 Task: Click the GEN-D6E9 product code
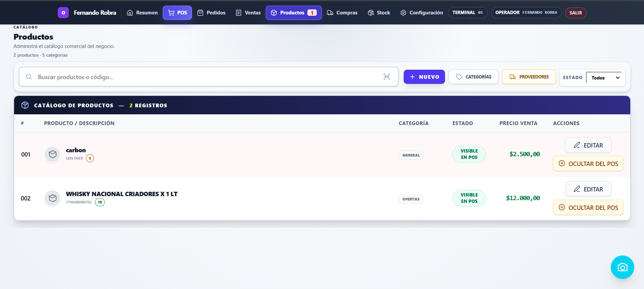point(74,158)
